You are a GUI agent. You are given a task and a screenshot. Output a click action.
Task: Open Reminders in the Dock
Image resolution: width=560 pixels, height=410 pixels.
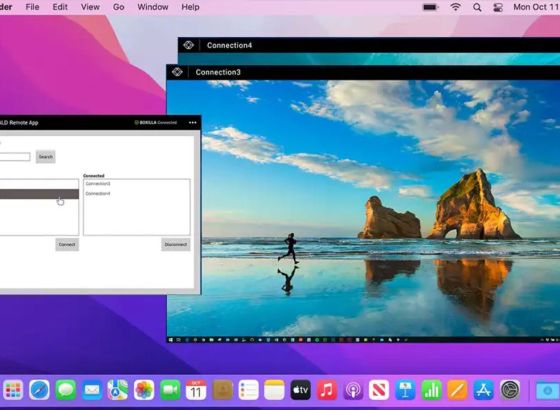(249, 390)
